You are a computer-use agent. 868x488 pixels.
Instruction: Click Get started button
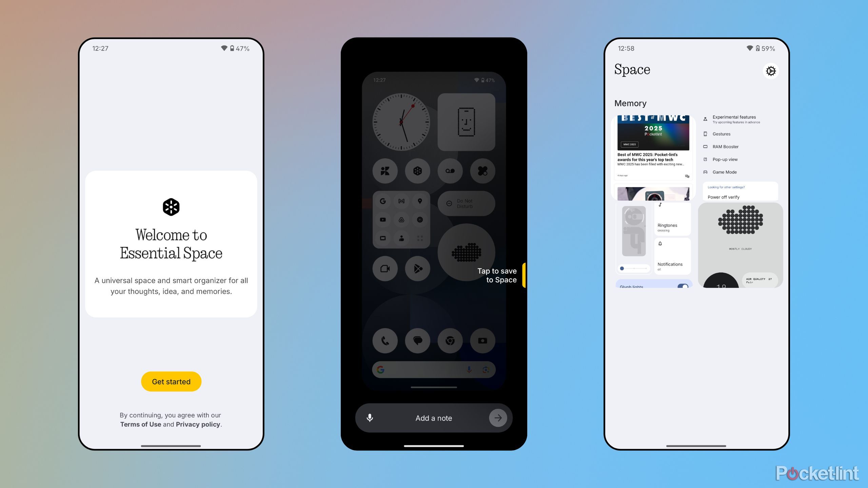pyautogui.click(x=171, y=381)
